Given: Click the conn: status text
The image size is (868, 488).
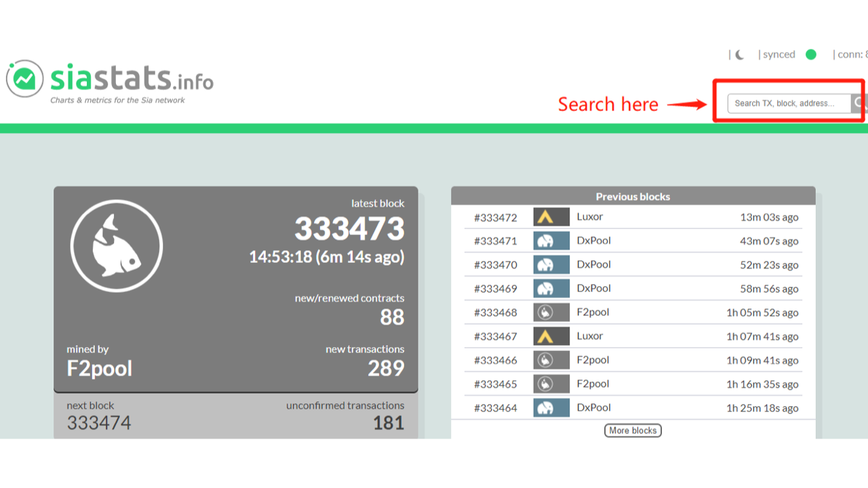Looking at the screenshot, I should coord(852,55).
